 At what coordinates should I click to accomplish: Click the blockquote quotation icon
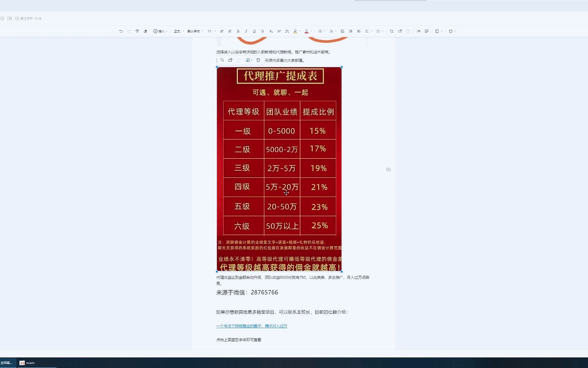pos(419,31)
